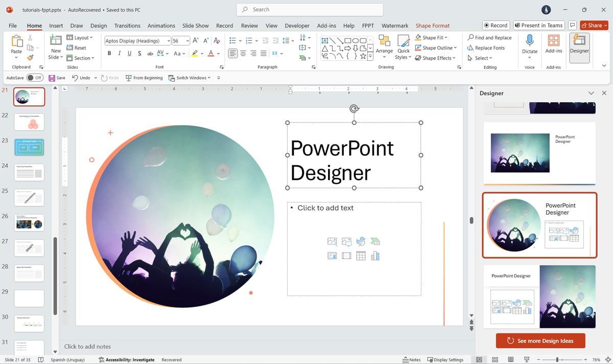
Task: Toggle AutoSave off switch
Action: [x=35, y=78]
